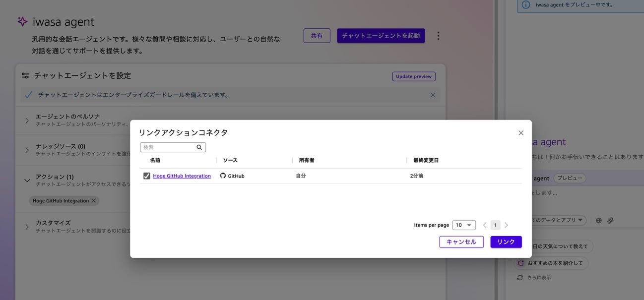
Task: Collapse the アクション (1) section
Action: (27, 180)
